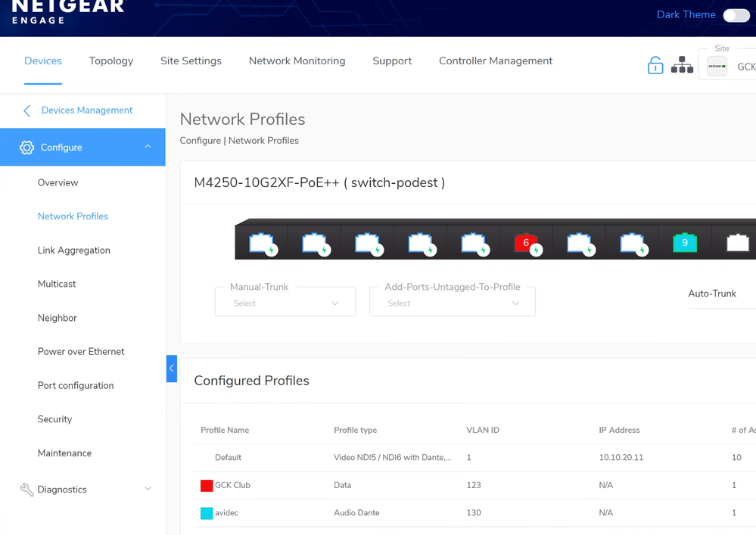Select switch port 1 icon

pyautogui.click(x=261, y=243)
